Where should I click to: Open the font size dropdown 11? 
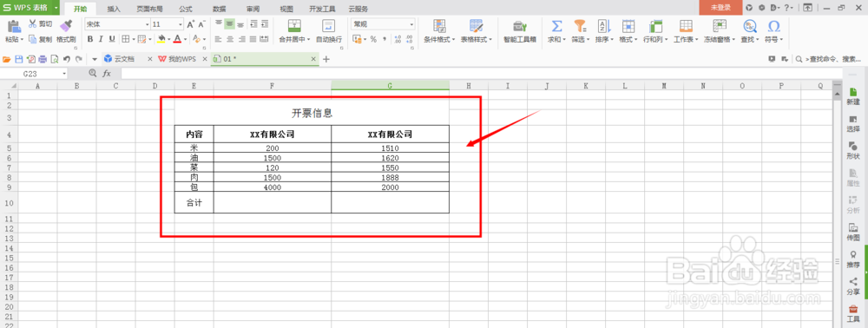181,24
